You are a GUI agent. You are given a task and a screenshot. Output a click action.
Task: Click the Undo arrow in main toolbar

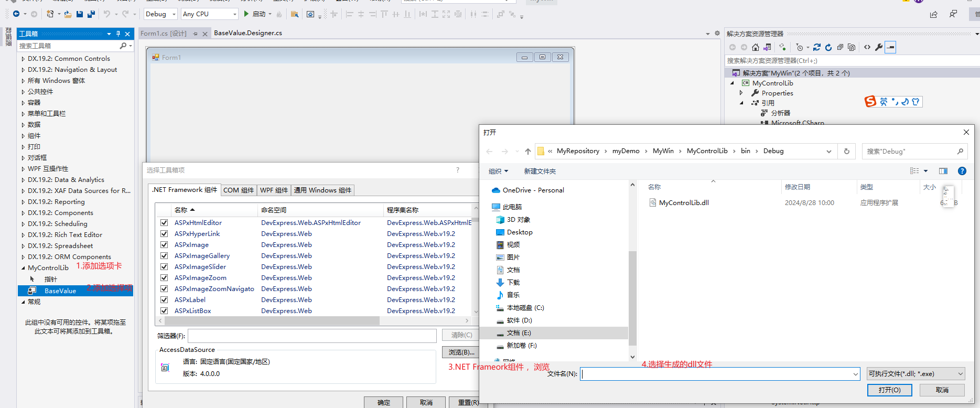(x=107, y=14)
